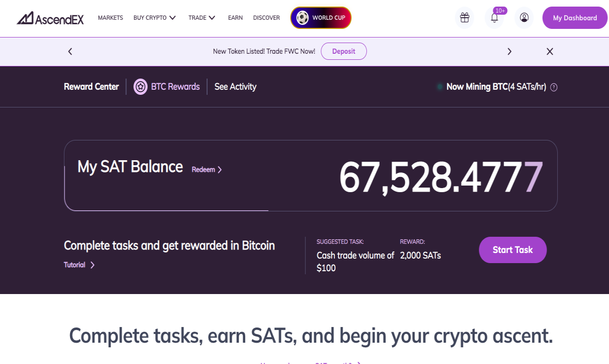Show the previous announcement with left arrow
609x364 pixels.
70,51
